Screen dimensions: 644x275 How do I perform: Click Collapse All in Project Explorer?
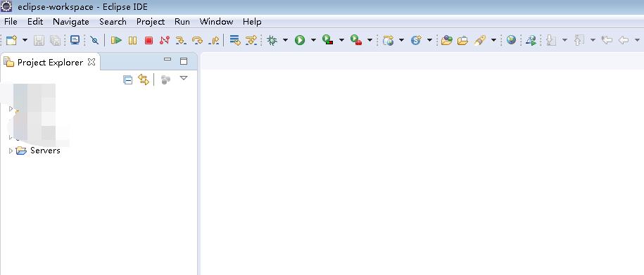(x=128, y=79)
